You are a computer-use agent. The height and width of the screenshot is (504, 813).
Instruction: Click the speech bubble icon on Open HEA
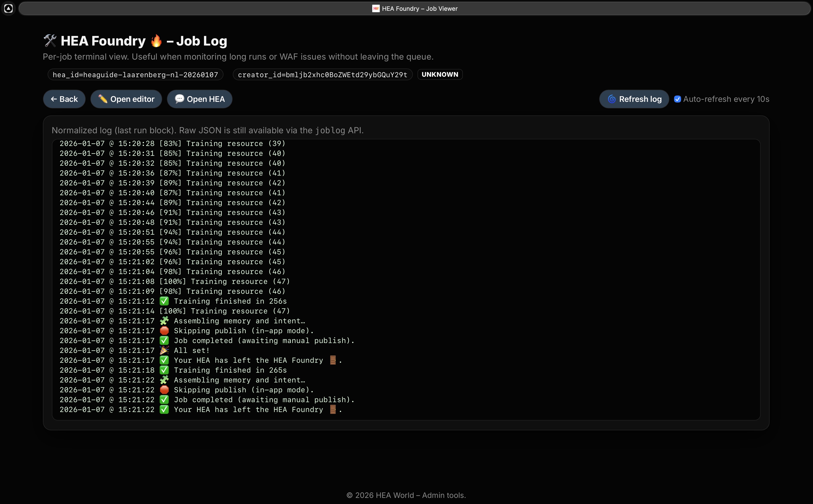(180, 99)
